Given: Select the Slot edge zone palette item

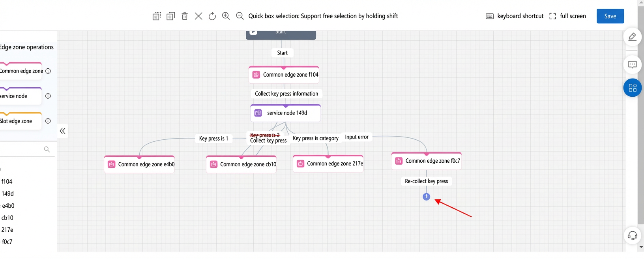Looking at the screenshot, I should 21,121.
